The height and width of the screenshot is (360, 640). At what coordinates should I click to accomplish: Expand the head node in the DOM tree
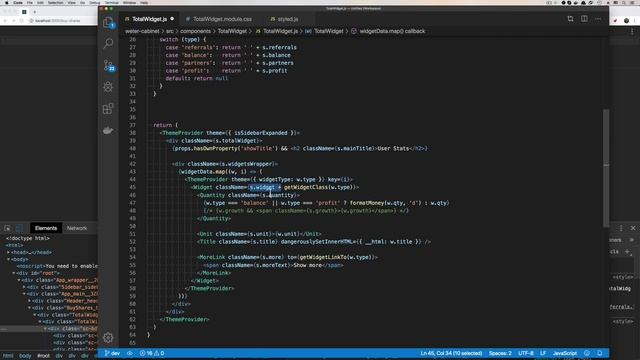(x=9, y=252)
